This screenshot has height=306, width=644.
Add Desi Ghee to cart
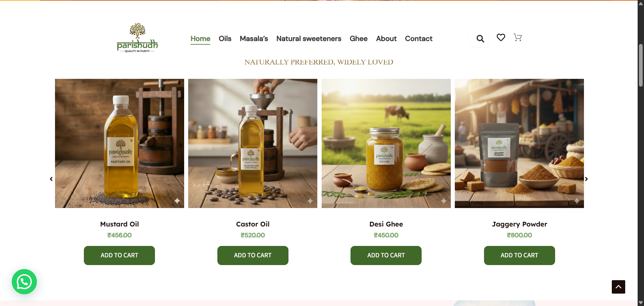pyautogui.click(x=386, y=255)
